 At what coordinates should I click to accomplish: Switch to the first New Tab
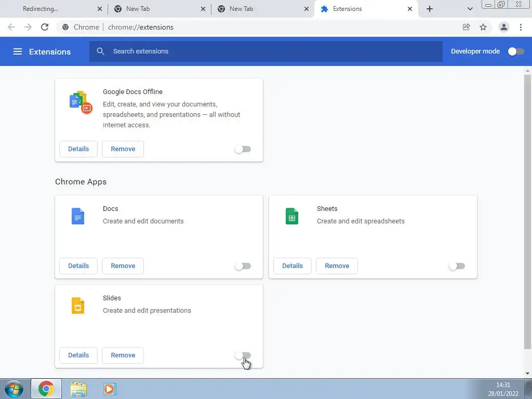[x=159, y=9]
